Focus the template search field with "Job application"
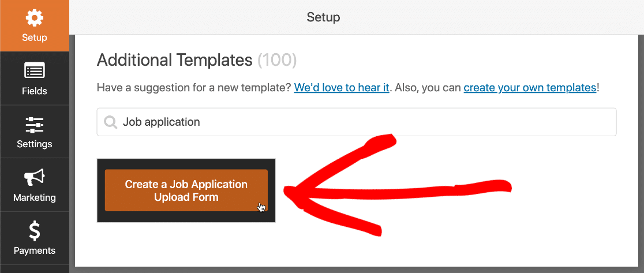This screenshot has width=644, height=273. click(x=357, y=122)
